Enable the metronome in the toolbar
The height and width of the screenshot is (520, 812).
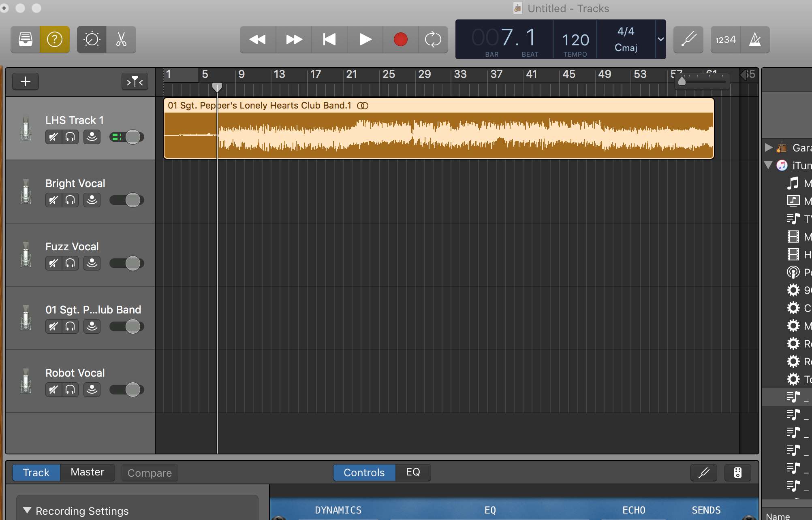[754, 39]
